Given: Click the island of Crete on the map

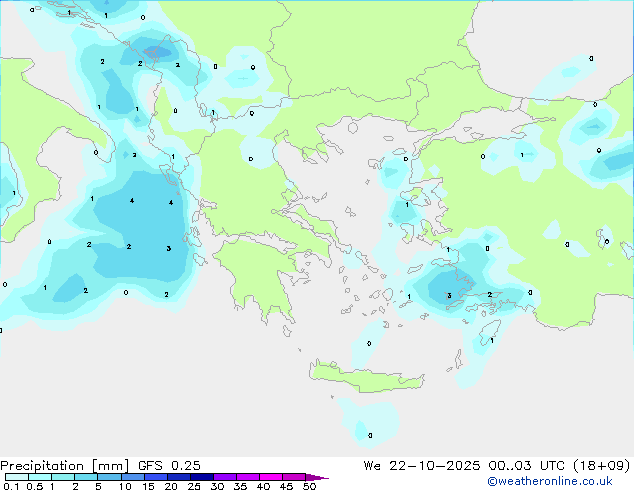Looking at the screenshot, I should point(366,378).
